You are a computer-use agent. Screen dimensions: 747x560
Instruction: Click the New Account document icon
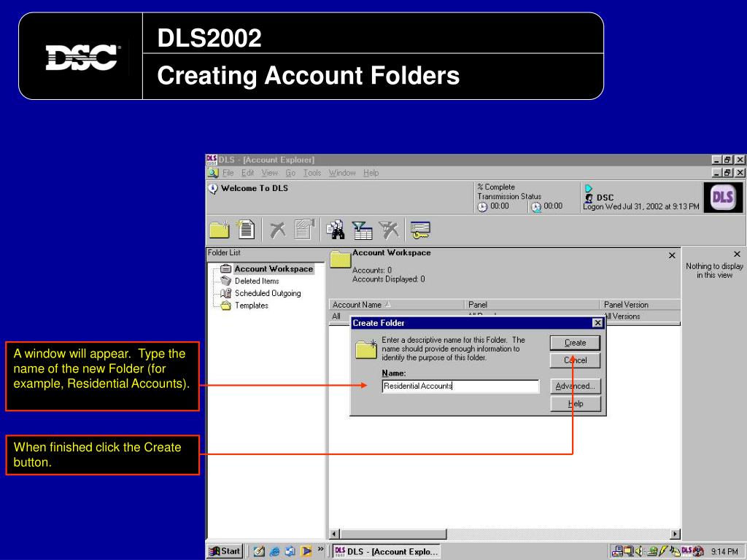245,229
